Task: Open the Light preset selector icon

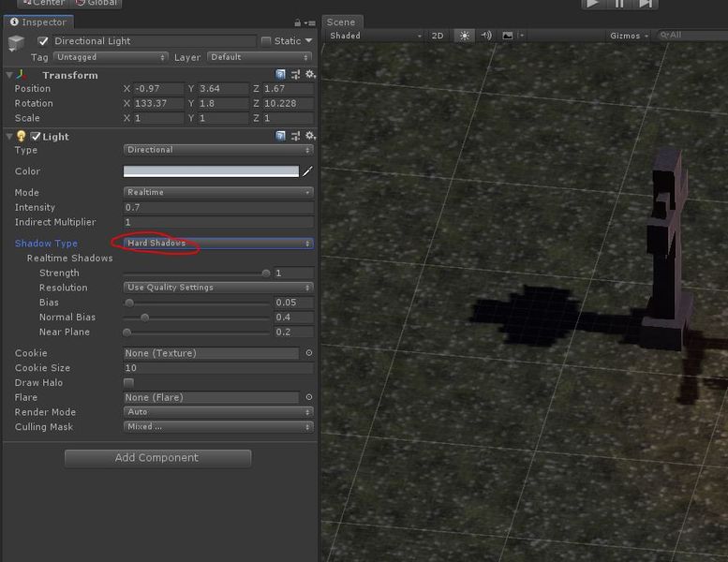Action: pyautogui.click(x=295, y=136)
